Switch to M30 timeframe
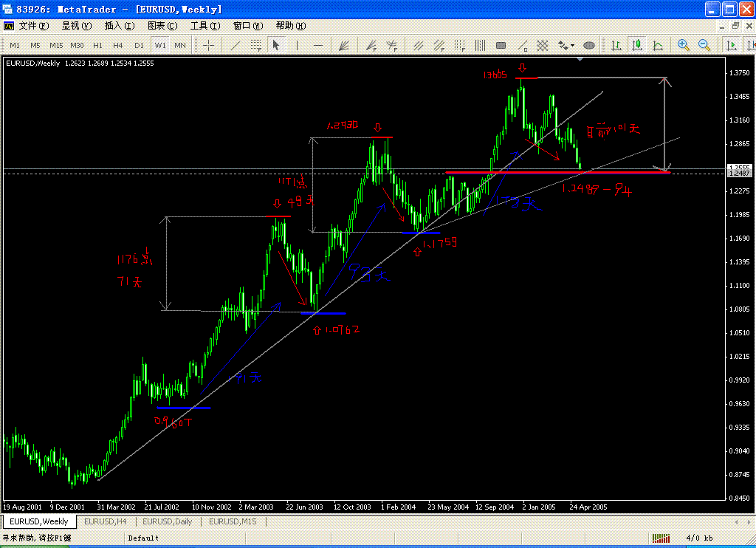 [77, 45]
